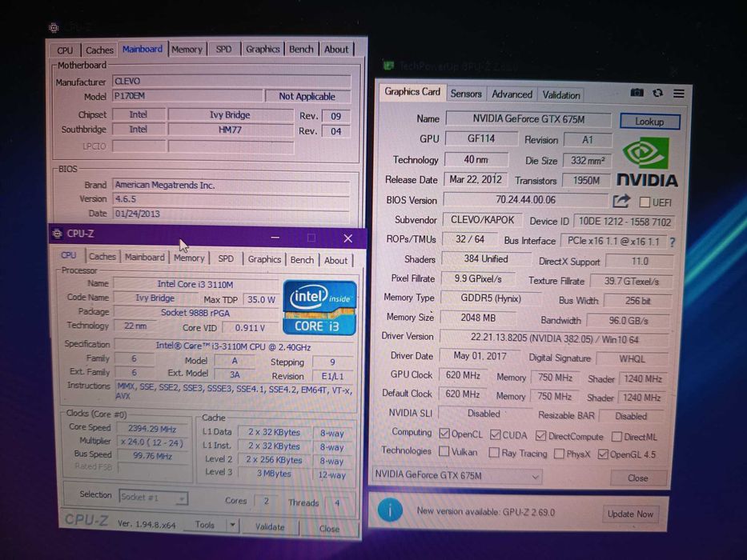Toggle the UEFI checkbox
The height and width of the screenshot is (560, 747).
[645, 202]
